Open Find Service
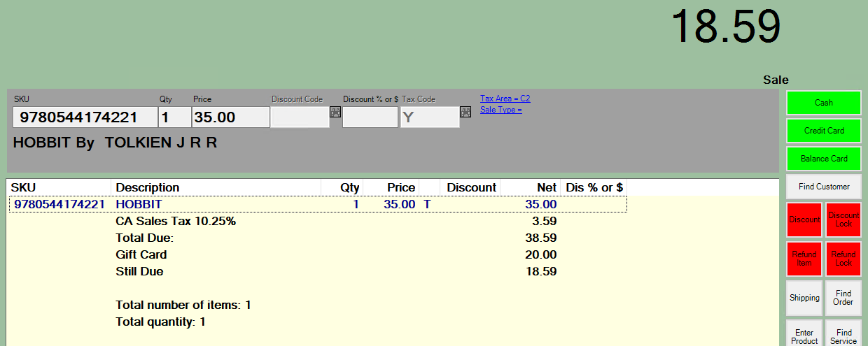Viewport: 868px width, 346px height. point(843,333)
